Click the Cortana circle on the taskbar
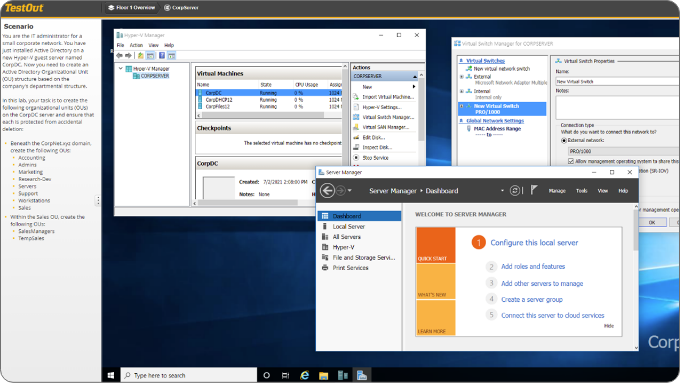 pos(267,375)
